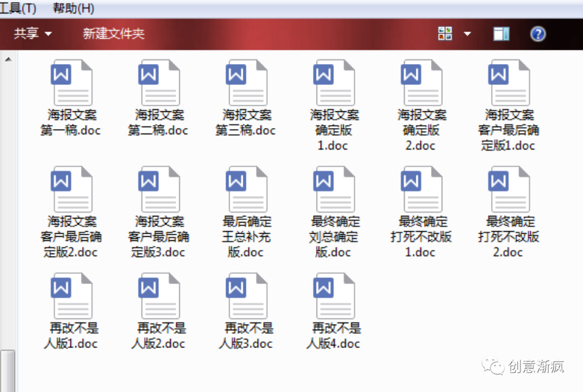Click the scroll up arrow
The image size is (583, 392).
(x=8, y=59)
